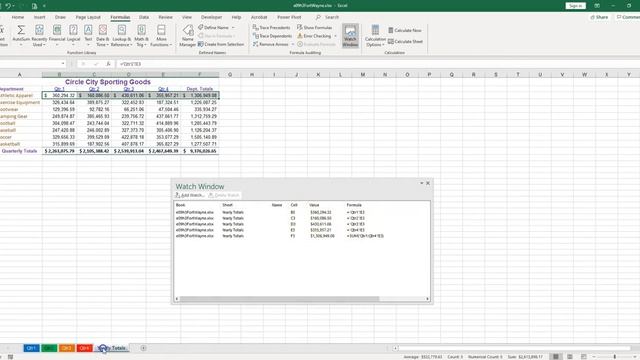640x360 pixels.
Task: Open Calculation Options dropdown
Action: click(x=375, y=36)
